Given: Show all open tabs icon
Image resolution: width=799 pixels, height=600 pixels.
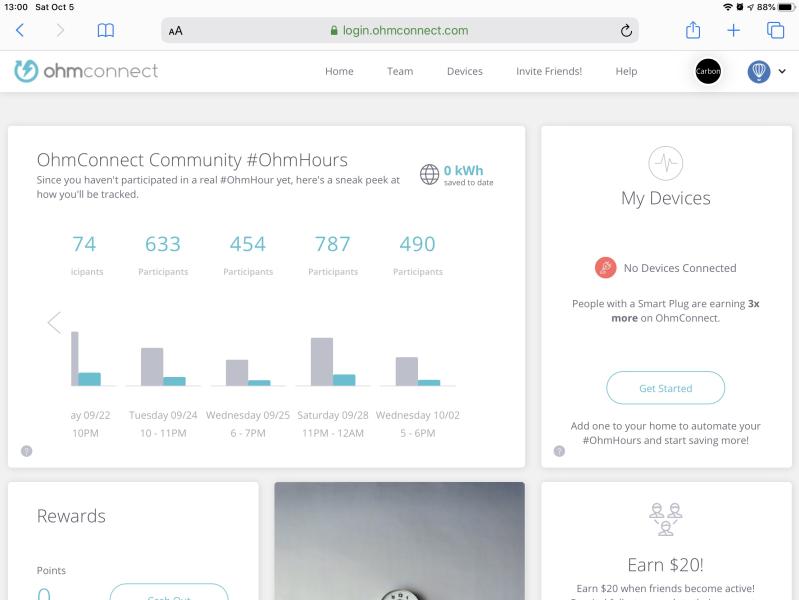Looking at the screenshot, I should [775, 30].
